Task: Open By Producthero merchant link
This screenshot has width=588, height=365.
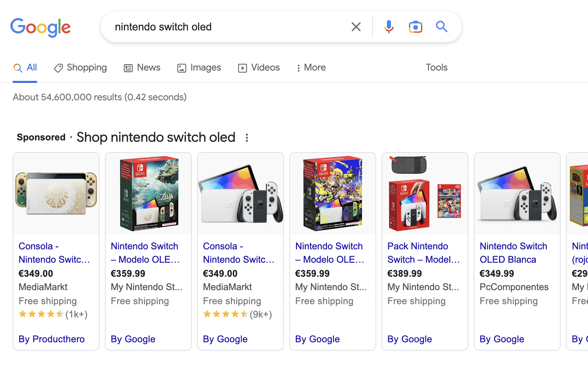Action: click(x=51, y=339)
